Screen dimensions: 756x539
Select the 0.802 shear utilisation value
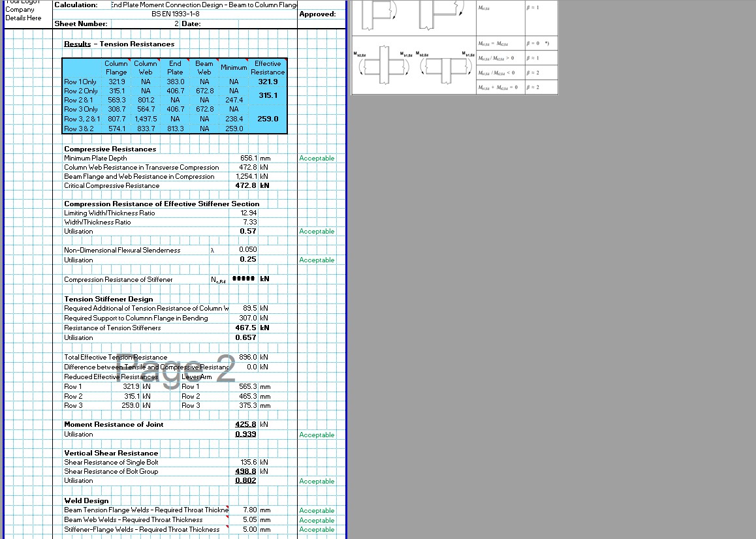[245, 480]
